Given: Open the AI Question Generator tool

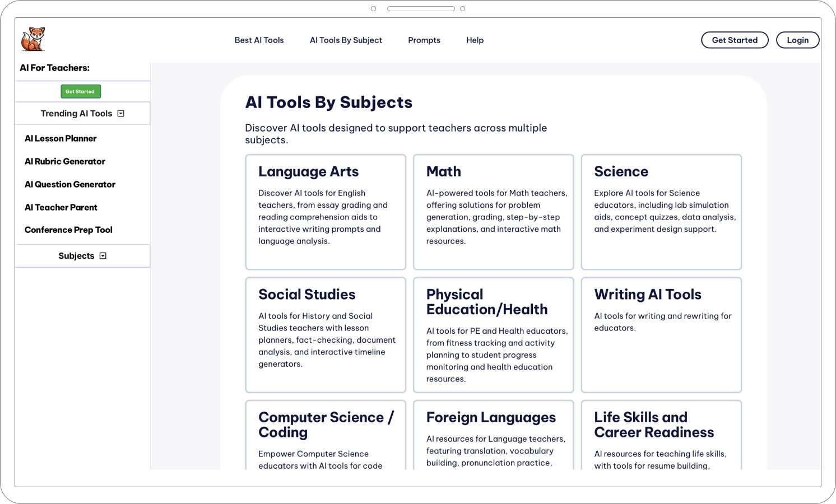Looking at the screenshot, I should (70, 184).
